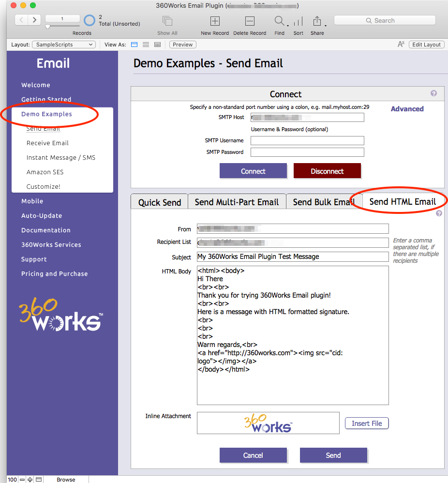The height and width of the screenshot is (483, 448).
Task: Click the Cancel button
Action: (x=253, y=455)
